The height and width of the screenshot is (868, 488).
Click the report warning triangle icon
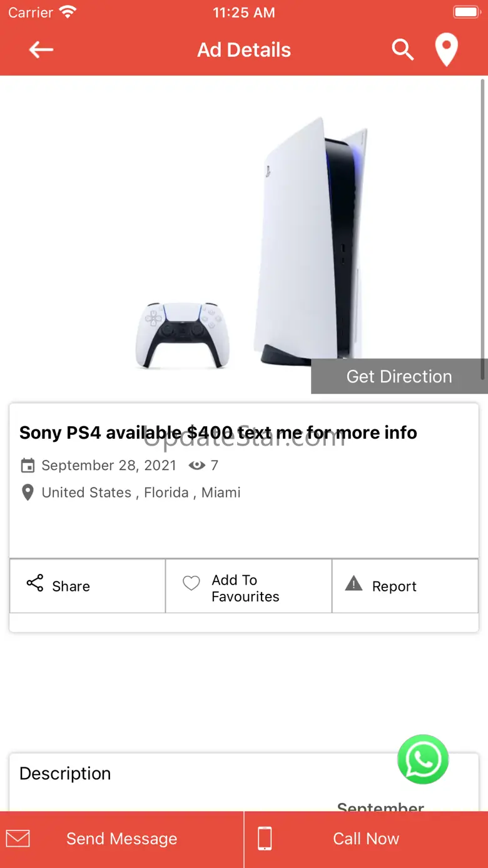point(354,584)
